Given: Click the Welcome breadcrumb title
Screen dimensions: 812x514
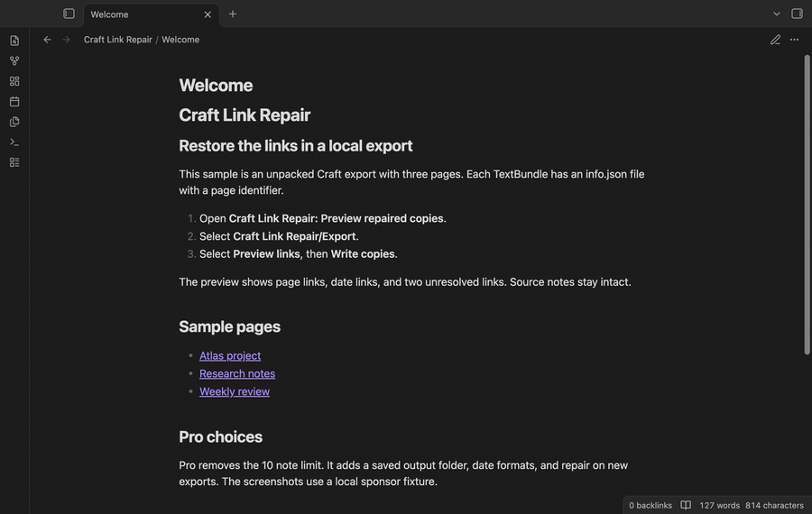Looking at the screenshot, I should (x=180, y=40).
